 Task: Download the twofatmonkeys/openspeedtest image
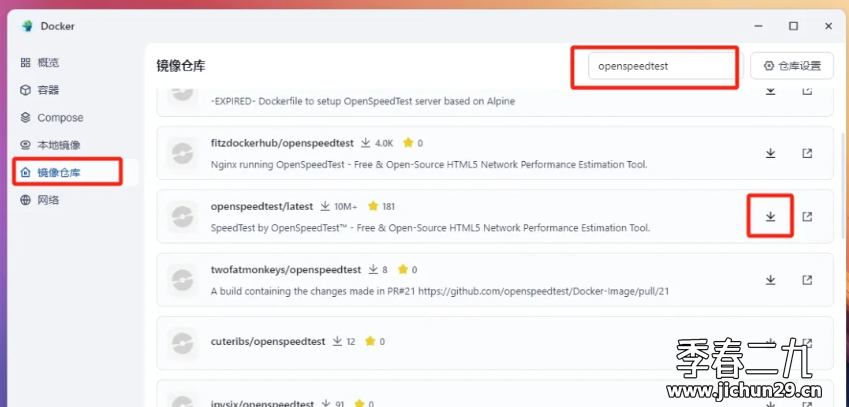pos(770,280)
